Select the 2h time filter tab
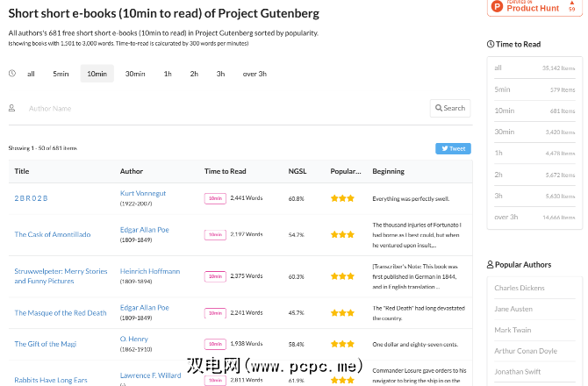The width and height of the screenshot is (588, 386). coord(194,74)
